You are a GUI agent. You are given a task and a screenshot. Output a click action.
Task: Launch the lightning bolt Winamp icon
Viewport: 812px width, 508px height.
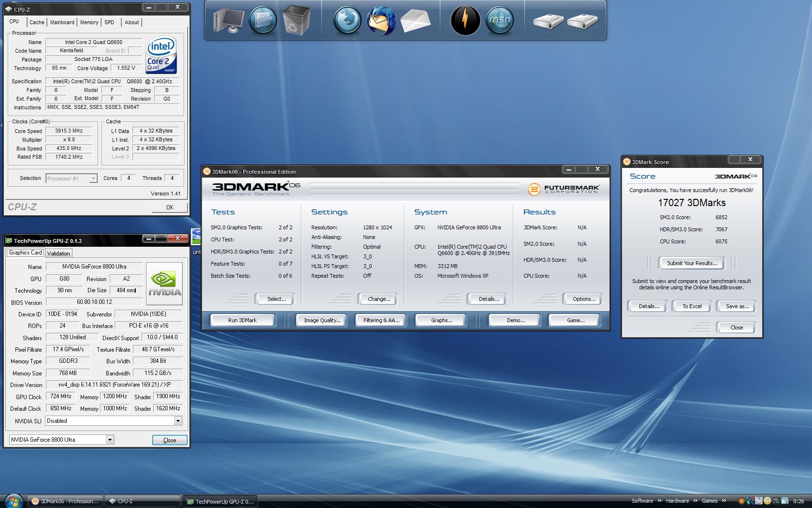click(465, 20)
